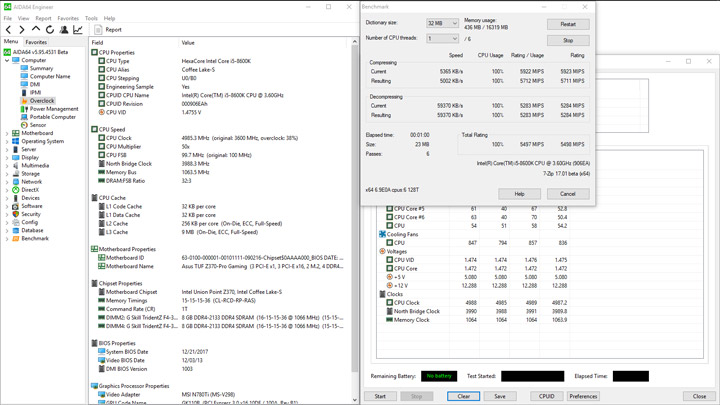Screen dimensions: 720x405
Task: Click the Multimedia category icon
Action: pos(16,165)
